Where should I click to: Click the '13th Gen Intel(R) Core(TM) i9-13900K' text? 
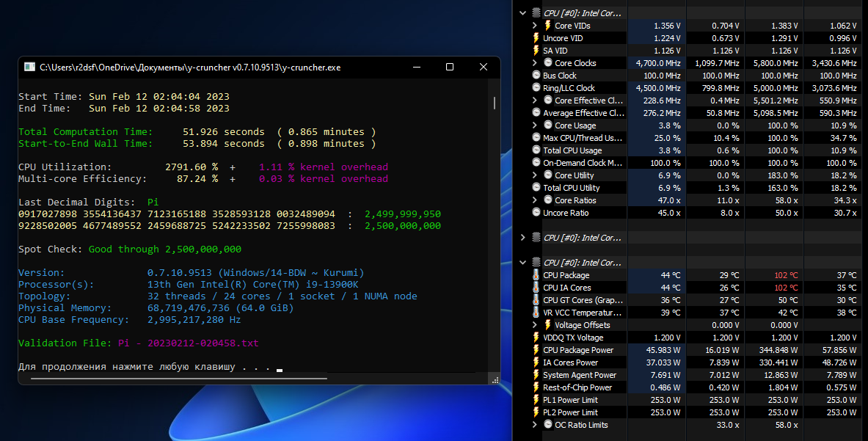tap(252, 285)
